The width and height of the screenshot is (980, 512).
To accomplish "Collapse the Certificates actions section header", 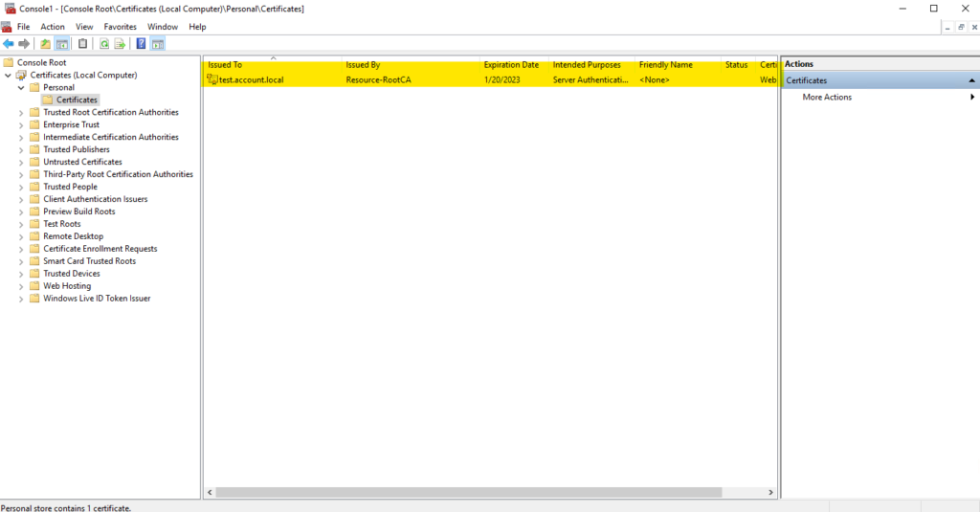I will (x=972, y=81).
